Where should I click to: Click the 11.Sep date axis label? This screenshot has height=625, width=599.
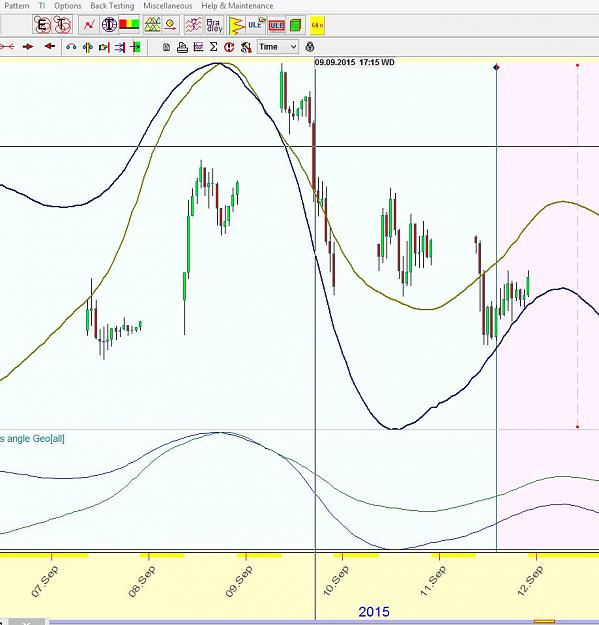pos(432,581)
